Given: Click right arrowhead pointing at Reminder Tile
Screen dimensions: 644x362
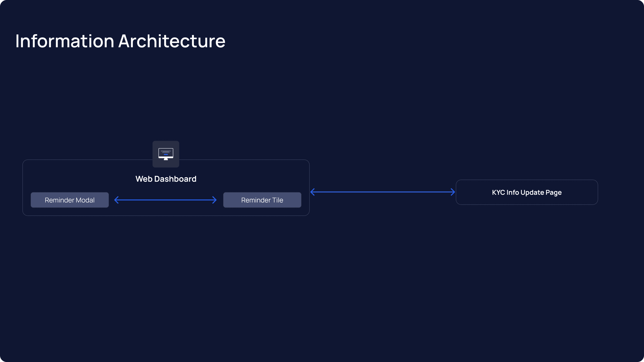Looking at the screenshot, I should pos(215,200).
